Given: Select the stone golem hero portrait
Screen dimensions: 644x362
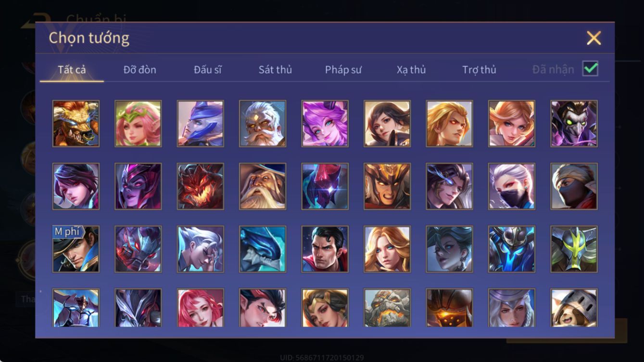Looking at the screenshot, I should [387, 308].
